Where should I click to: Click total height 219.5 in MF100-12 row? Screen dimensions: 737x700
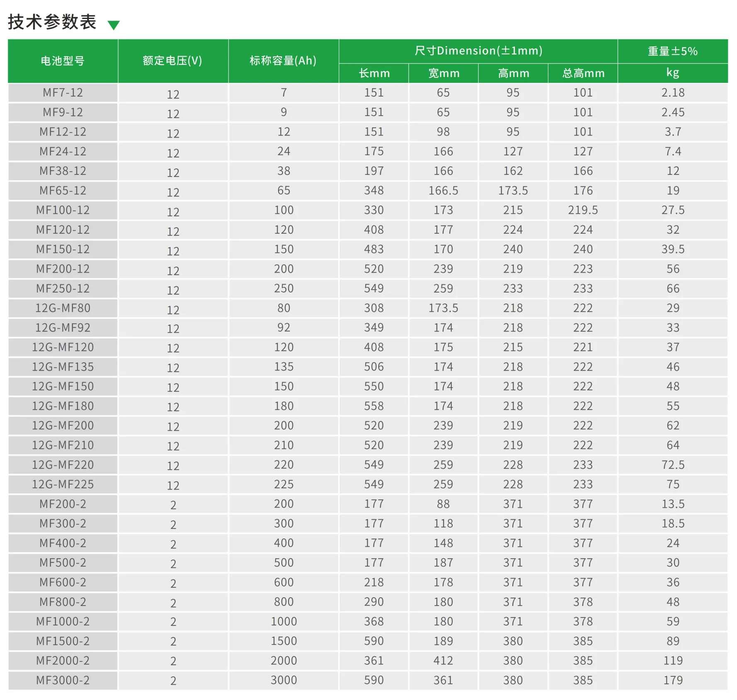(x=583, y=210)
